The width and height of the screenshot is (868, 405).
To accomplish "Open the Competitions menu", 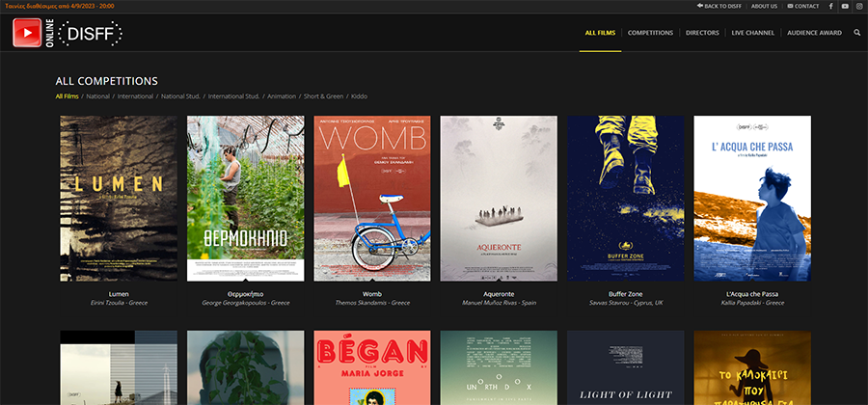I will (x=650, y=33).
